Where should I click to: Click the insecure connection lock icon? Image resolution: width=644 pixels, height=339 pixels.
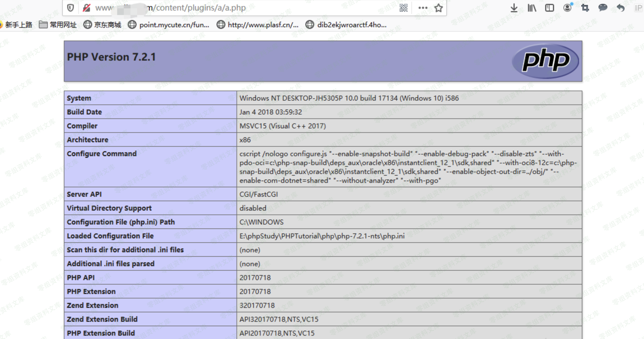[x=87, y=8]
